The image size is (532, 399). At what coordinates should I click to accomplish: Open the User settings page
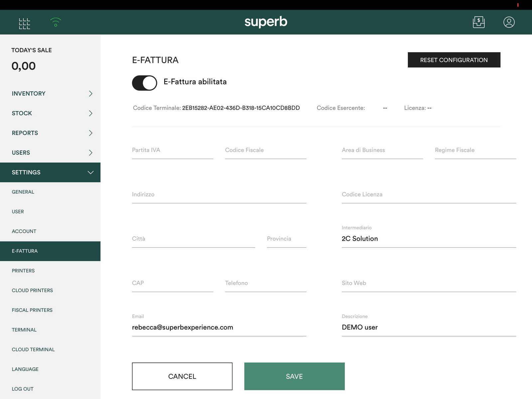coord(50,211)
